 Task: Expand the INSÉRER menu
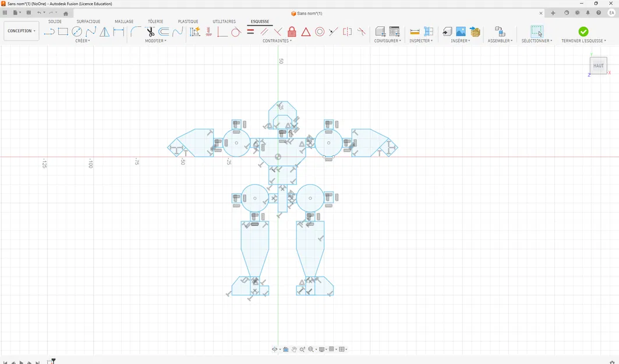pos(460,41)
